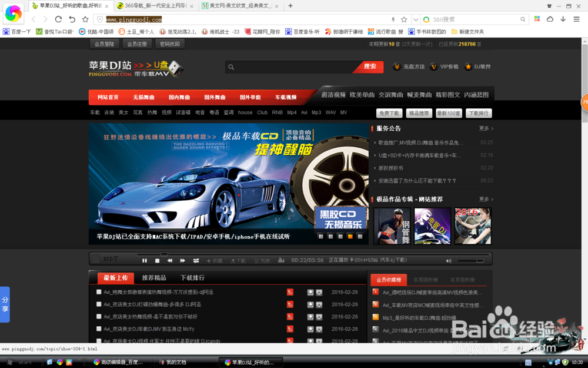Skip to next track in player
This screenshot has width=588, height=368.
[183, 260]
